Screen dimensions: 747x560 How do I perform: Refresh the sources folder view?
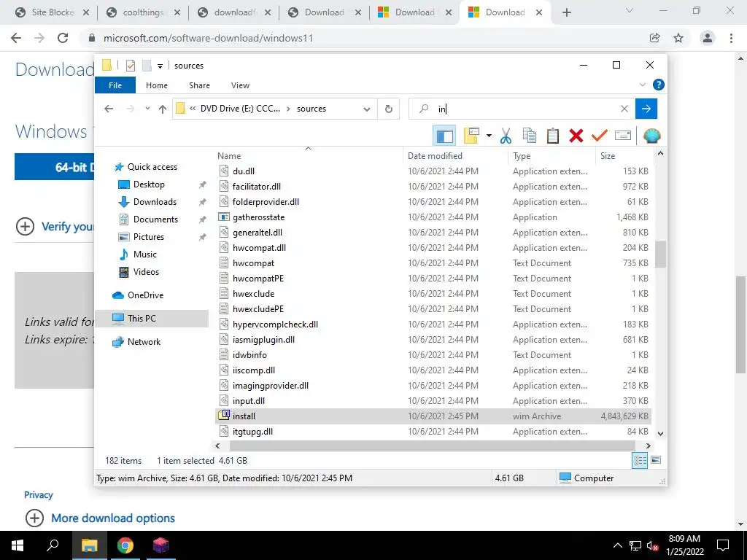point(389,109)
